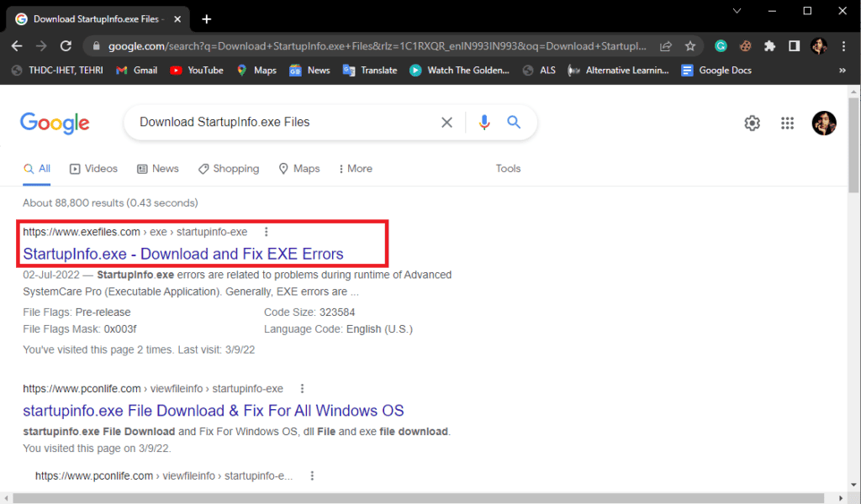Open the StartupInfo.exe Download and Fix link
Screen dimensions: 861x504
[x=184, y=253]
